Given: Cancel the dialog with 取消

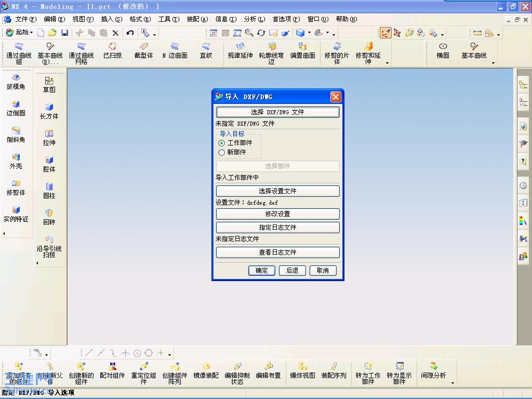Looking at the screenshot, I should click(323, 270).
